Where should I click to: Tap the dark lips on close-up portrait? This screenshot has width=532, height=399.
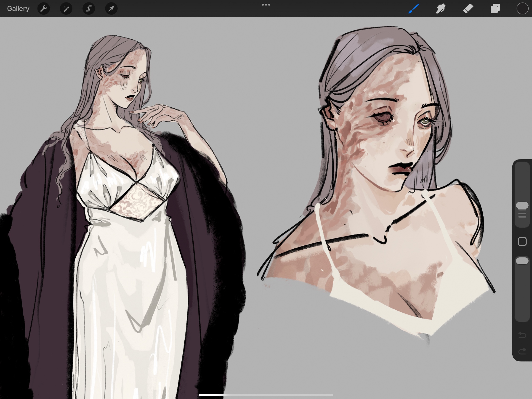point(401,168)
